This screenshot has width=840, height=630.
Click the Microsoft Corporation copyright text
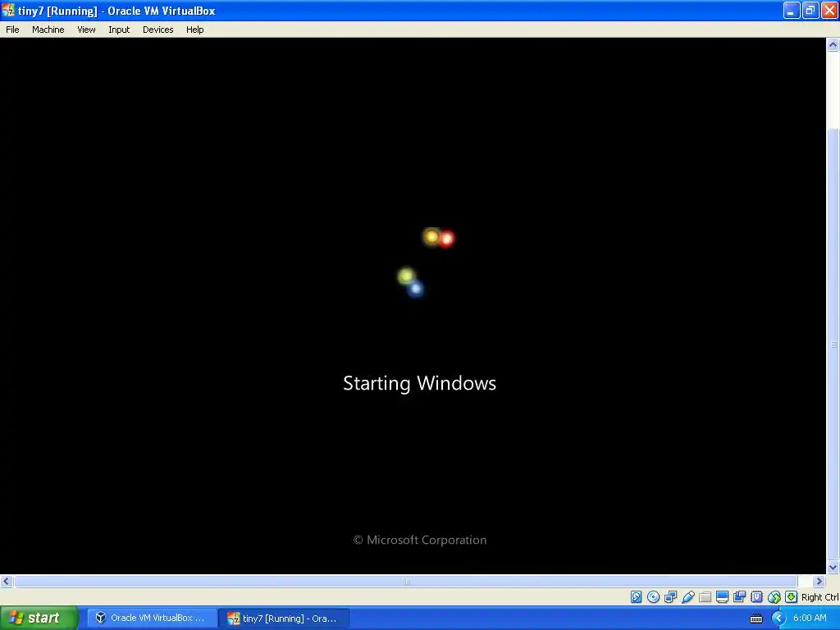(419, 540)
